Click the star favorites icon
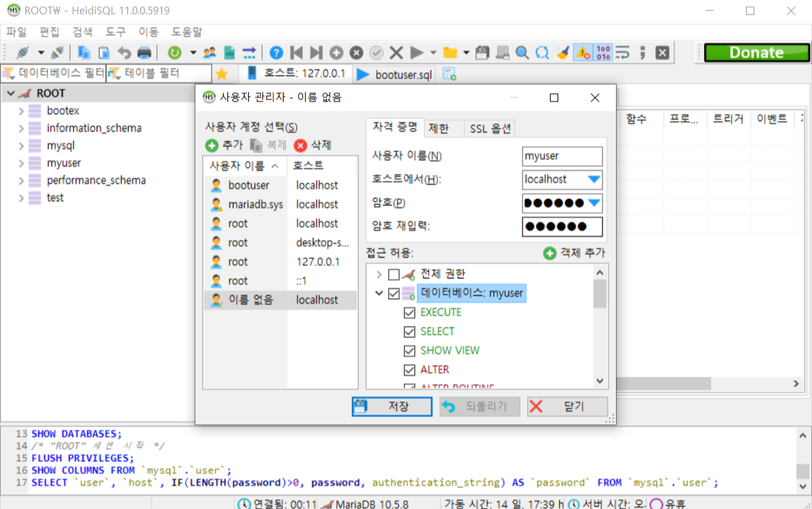 pos(222,74)
